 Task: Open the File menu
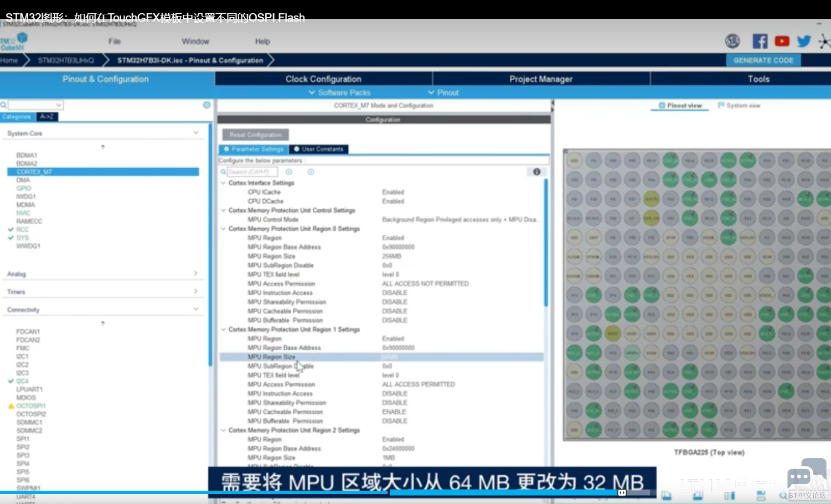[115, 41]
